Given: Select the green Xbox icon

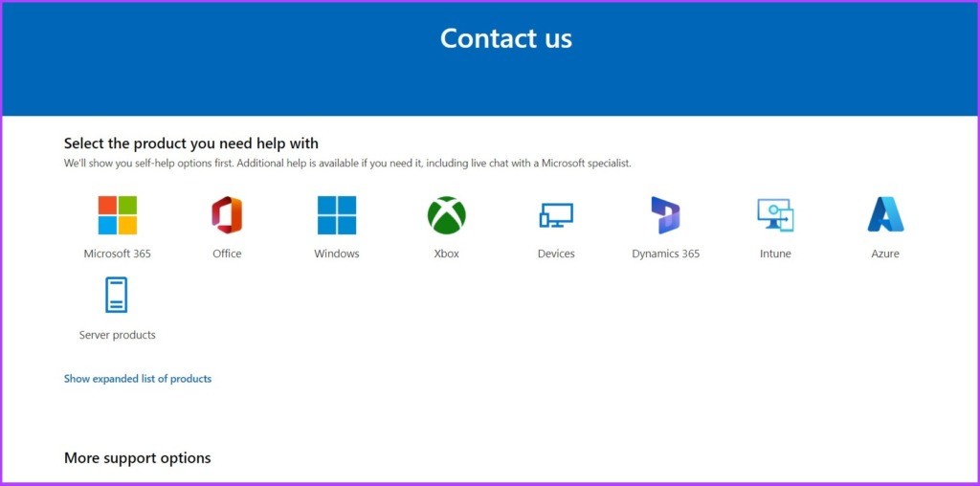Looking at the screenshot, I should pos(446,215).
